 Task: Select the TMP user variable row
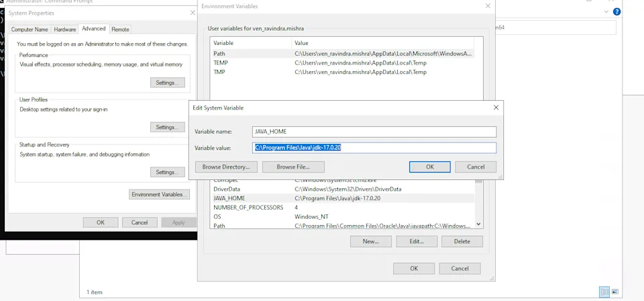343,72
